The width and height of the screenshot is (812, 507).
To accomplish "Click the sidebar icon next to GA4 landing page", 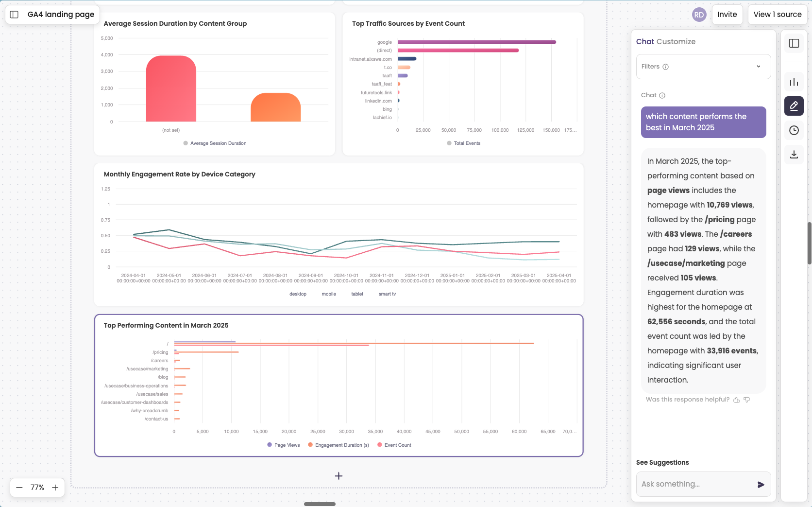I will tap(13, 14).
